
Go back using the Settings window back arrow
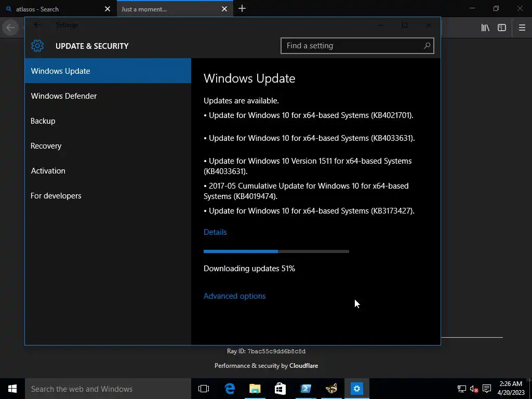click(37, 25)
